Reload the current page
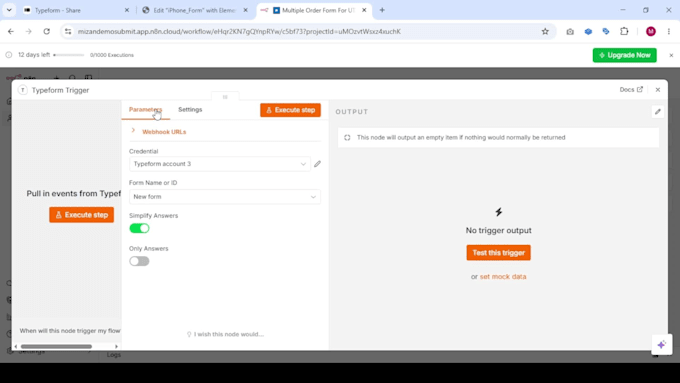 (x=46, y=31)
